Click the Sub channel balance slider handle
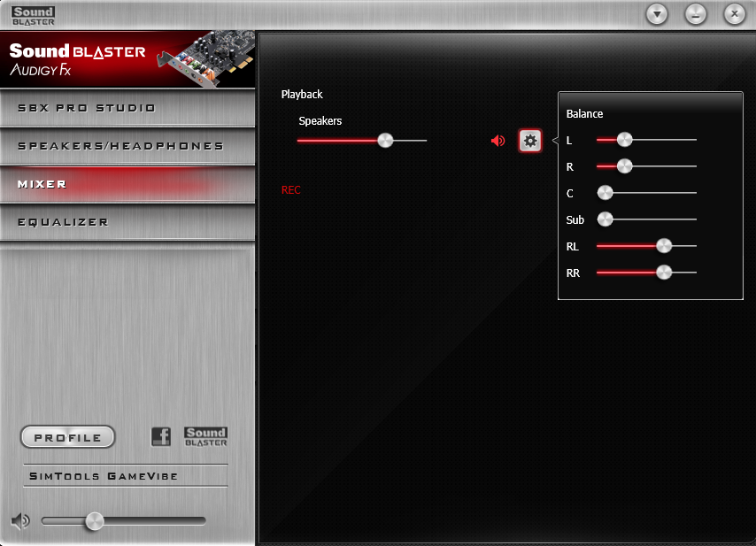Viewport: 756px width, 546px height. point(606,219)
